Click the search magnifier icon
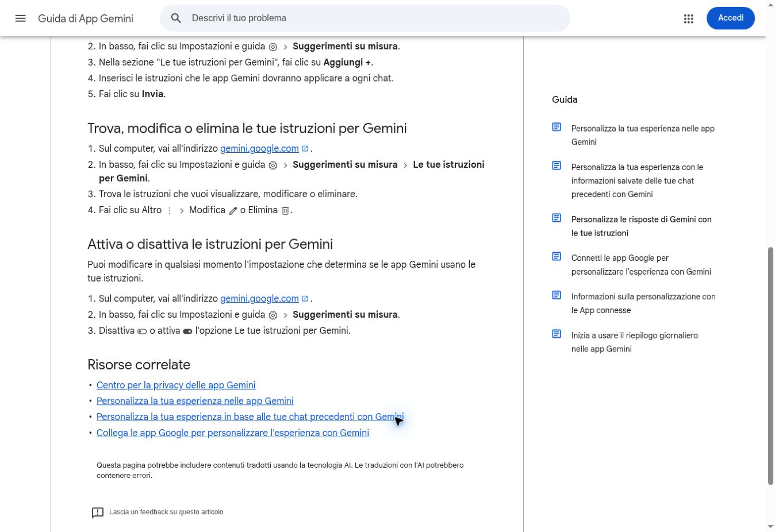 coord(177,18)
